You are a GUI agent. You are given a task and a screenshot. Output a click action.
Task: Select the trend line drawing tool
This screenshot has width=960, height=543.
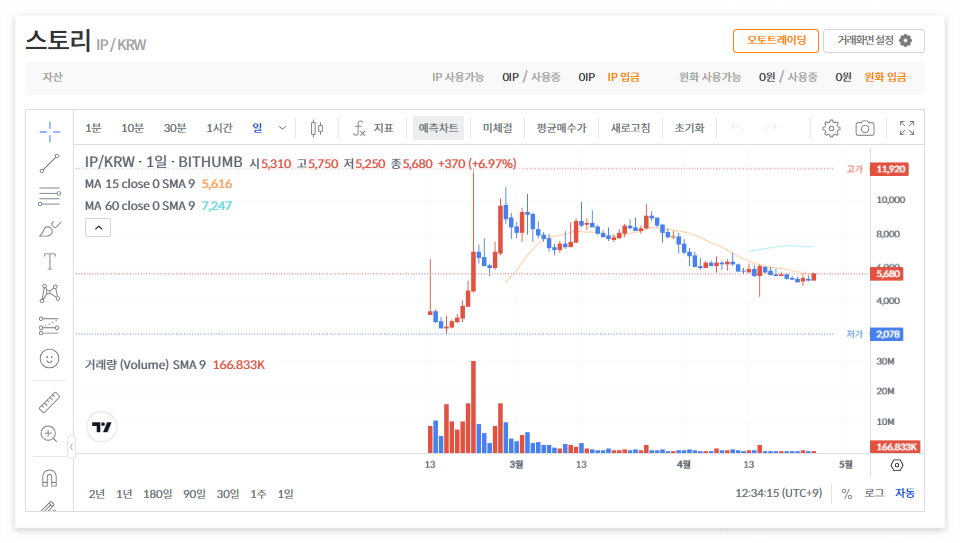point(50,163)
